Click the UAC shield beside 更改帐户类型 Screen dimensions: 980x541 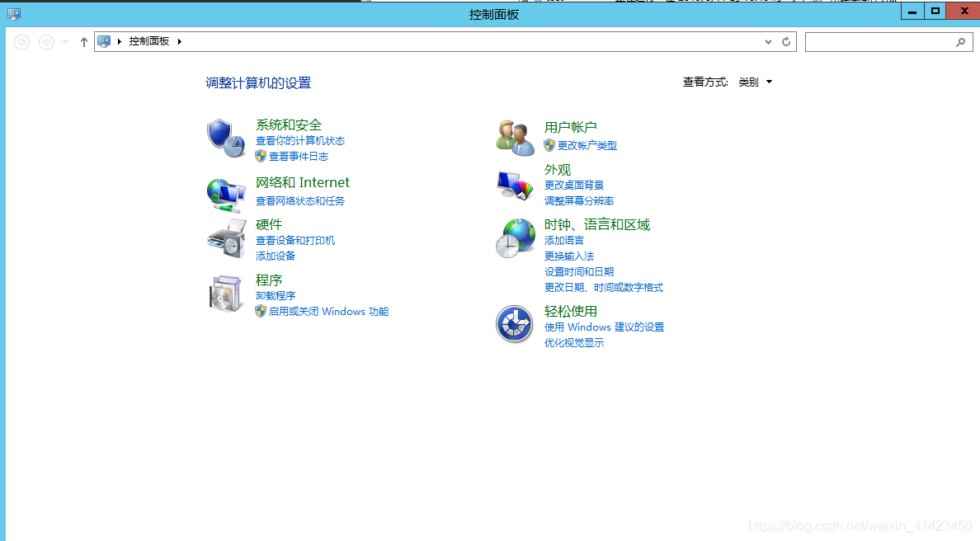click(x=549, y=145)
